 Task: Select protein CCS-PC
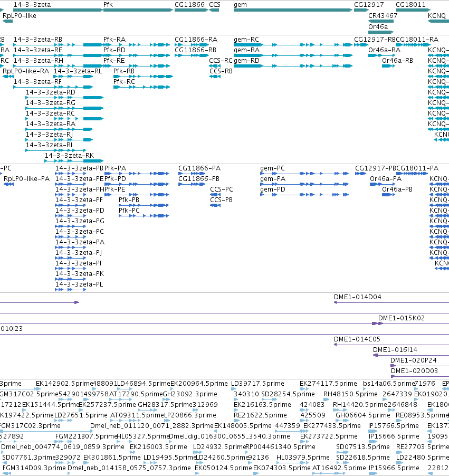click(222, 189)
